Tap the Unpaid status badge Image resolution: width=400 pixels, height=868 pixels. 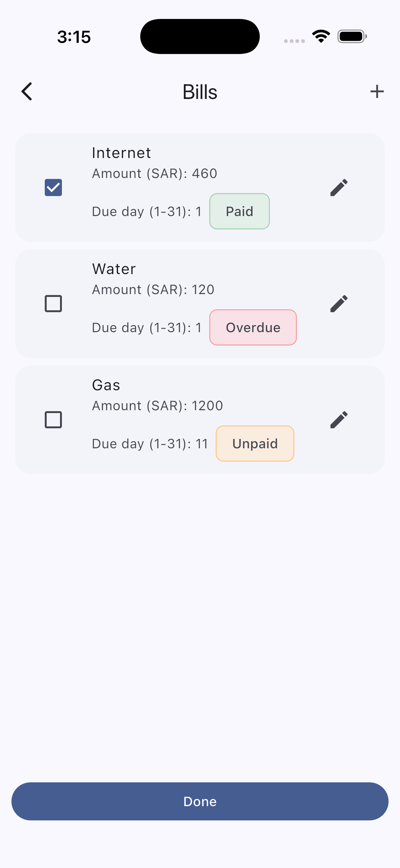[x=255, y=444]
